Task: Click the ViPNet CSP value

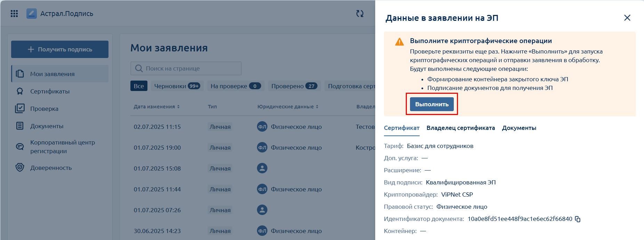Action: 457,195
